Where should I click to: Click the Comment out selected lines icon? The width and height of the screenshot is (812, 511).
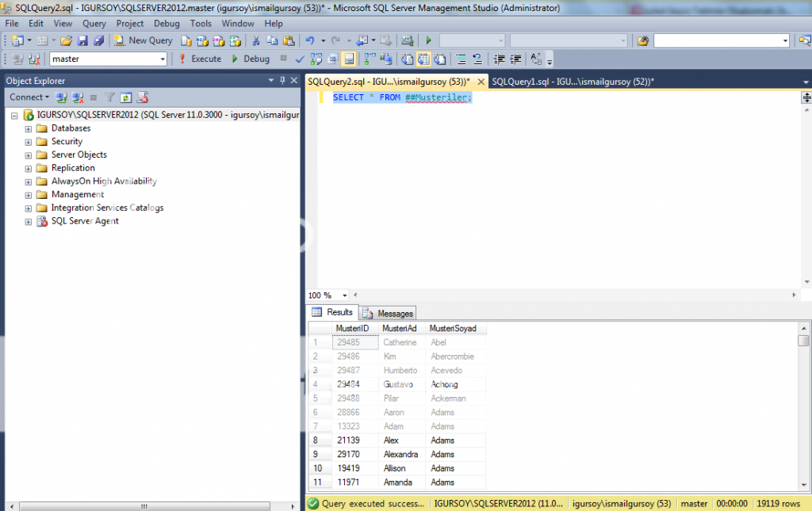click(461, 59)
